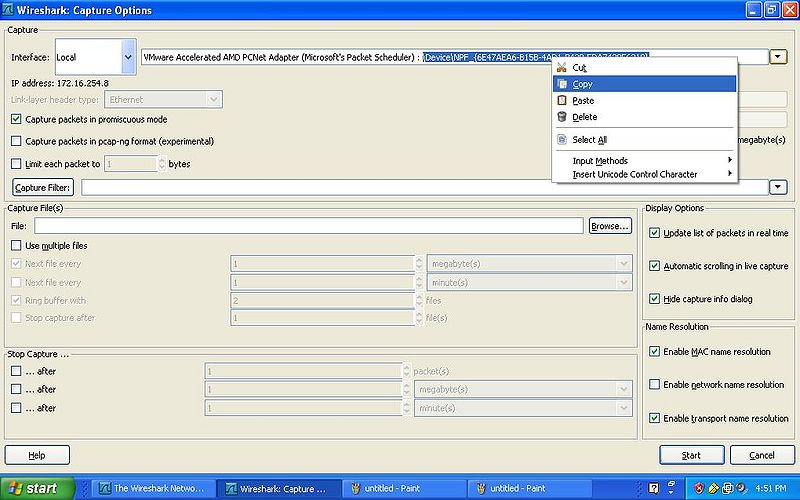Click the yellow pencil tray icon
Image resolution: width=800 pixels, height=500 pixels.
pyautogui.click(x=713, y=488)
